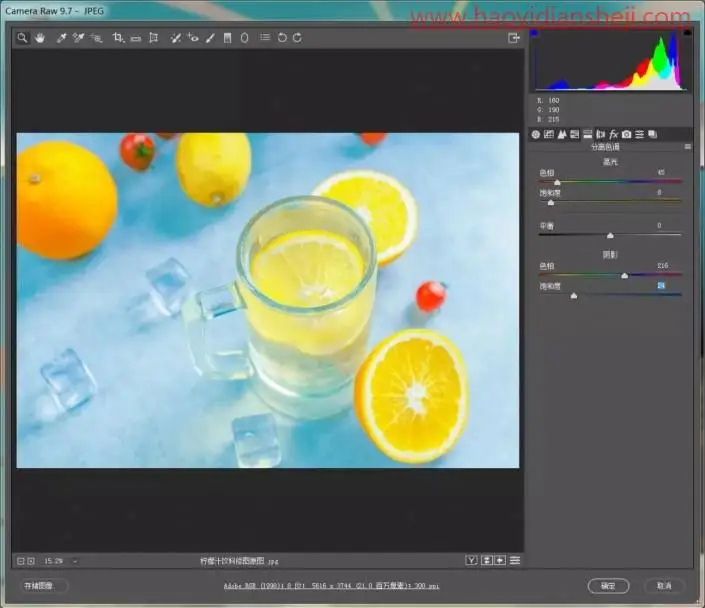Switch to the Lens Corrections panel tab
The width and height of the screenshot is (705, 608).
coord(600,134)
